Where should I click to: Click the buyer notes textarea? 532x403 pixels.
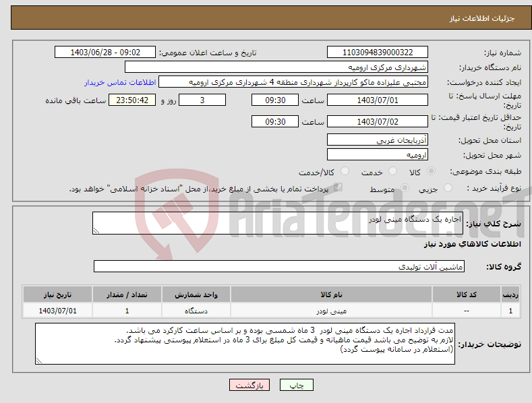tap(245, 344)
